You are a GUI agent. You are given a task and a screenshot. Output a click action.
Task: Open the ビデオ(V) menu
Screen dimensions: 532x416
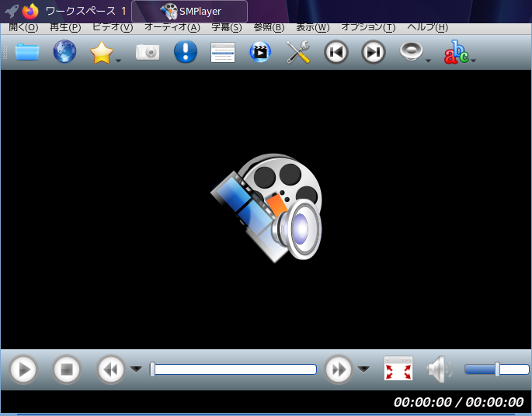(x=113, y=27)
